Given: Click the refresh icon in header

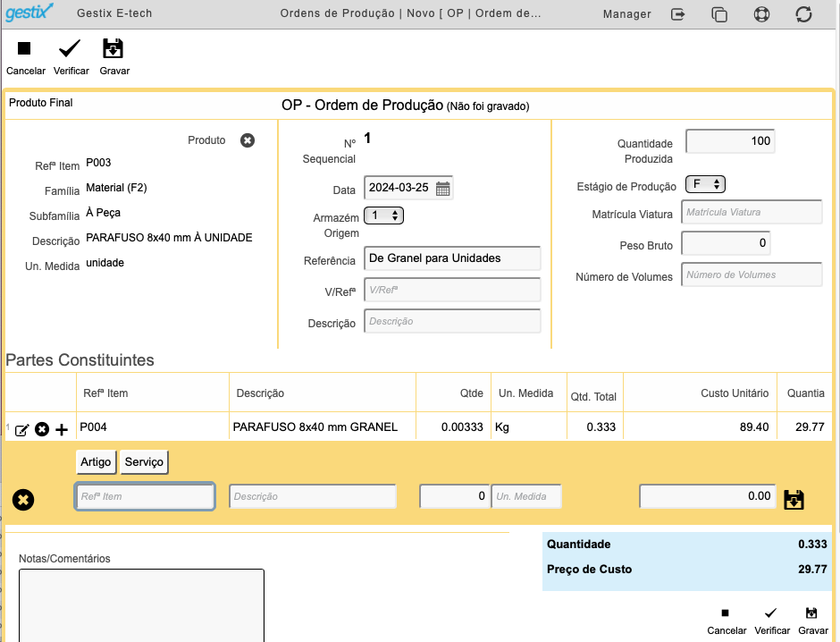Looking at the screenshot, I should pos(803,14).
